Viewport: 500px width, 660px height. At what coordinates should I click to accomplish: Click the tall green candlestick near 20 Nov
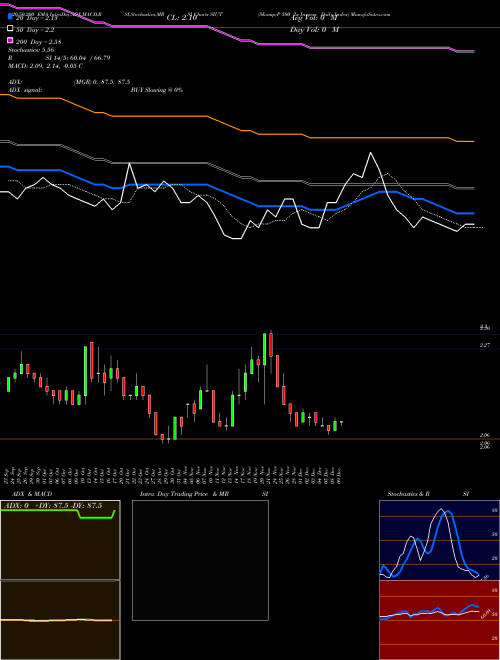(264, 349)
